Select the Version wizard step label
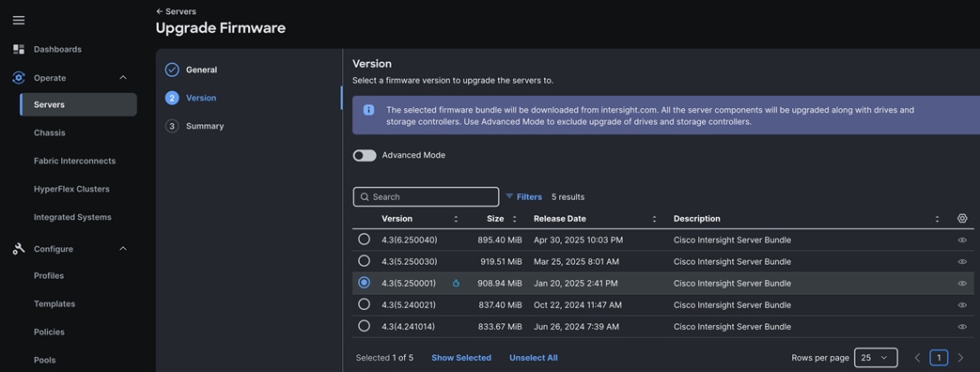 pos(201,98)
